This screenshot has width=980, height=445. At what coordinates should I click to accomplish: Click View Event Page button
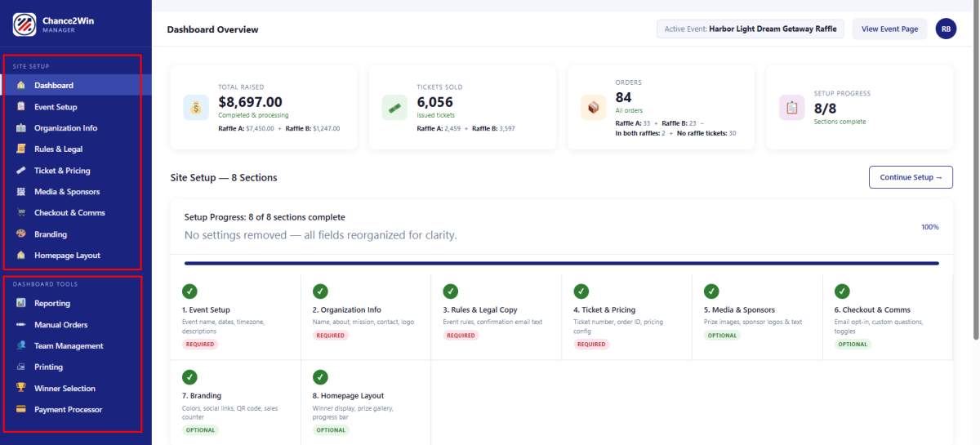click(x=889, y=29)
